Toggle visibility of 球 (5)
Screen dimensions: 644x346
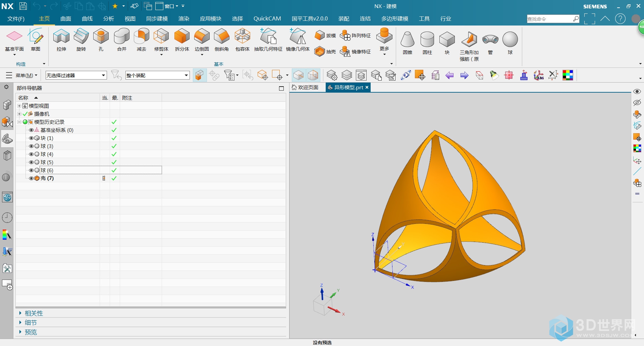[31, 162]
